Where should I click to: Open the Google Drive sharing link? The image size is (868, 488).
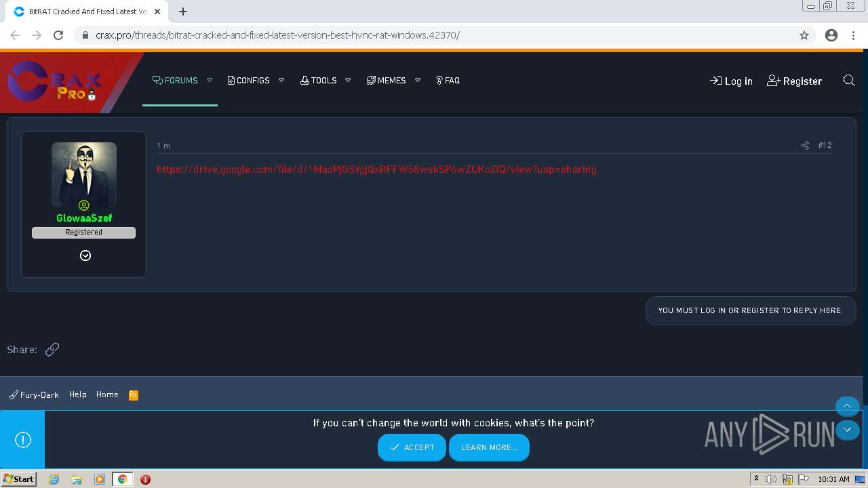pyautogui.click(x=376, y=169)
